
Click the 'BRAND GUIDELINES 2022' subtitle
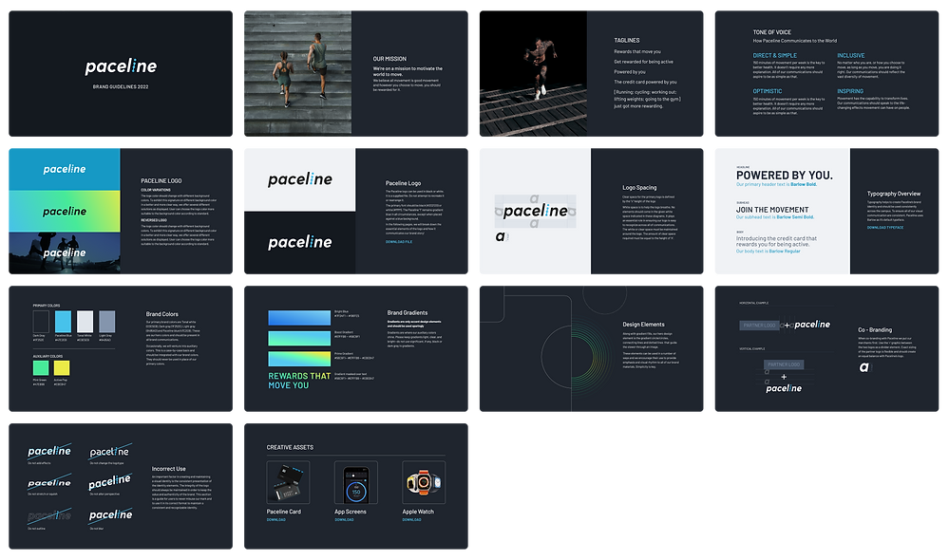click(121, 87)
